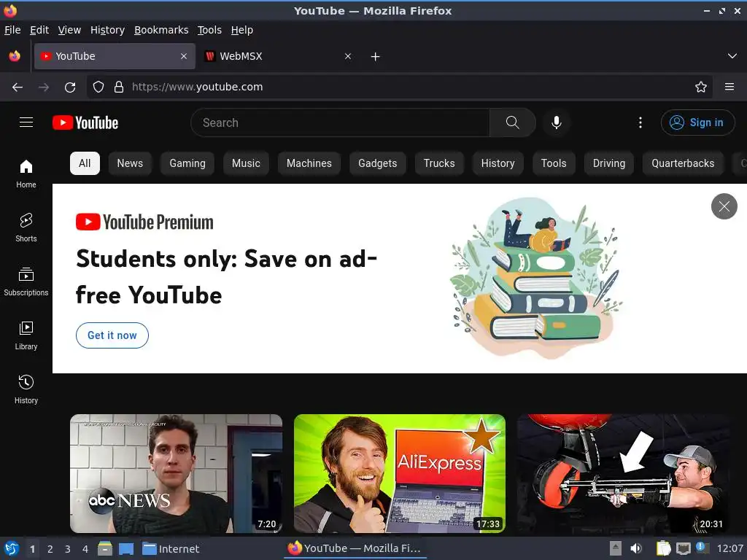This screenshot has width=747, height=560.
Task: Select the News filter chip
Action: pyautogui.click(x=130, y=163)
